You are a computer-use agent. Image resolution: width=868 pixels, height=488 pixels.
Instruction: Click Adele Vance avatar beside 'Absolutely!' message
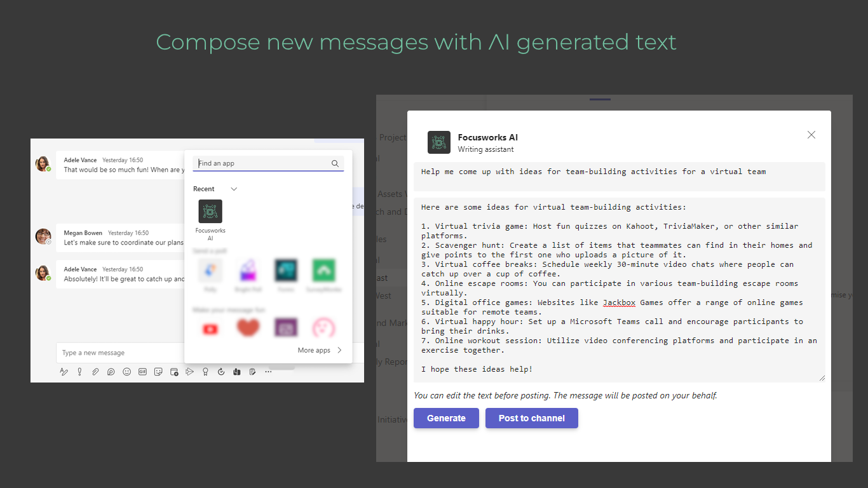click(x=43, y=273)
